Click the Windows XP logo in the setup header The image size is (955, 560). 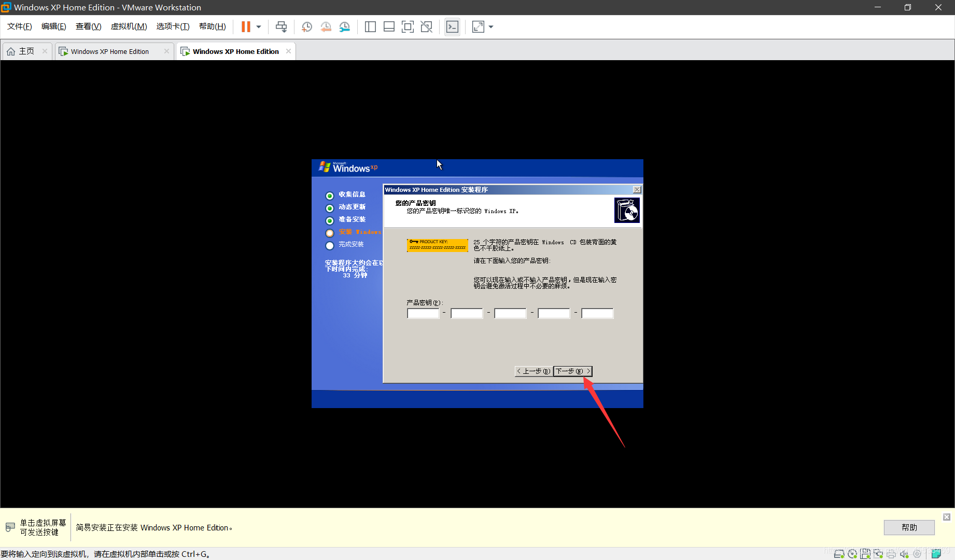(348, 167)
